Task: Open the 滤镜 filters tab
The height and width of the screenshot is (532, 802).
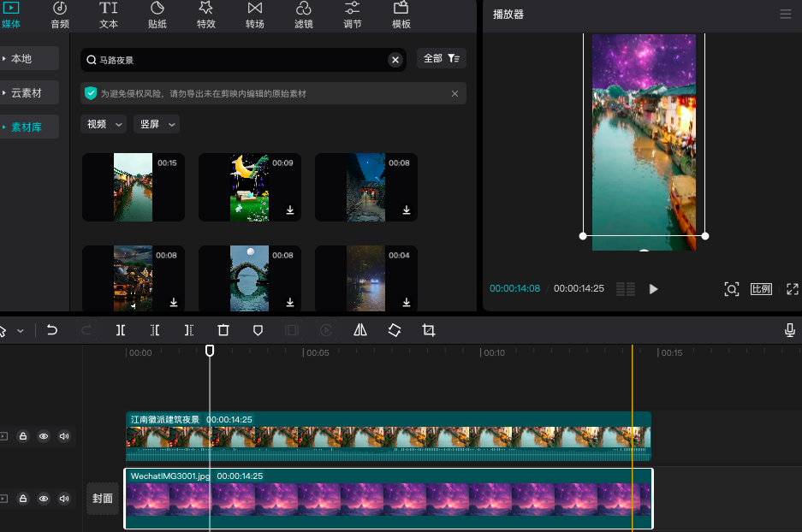Action: tap(303, 15)
